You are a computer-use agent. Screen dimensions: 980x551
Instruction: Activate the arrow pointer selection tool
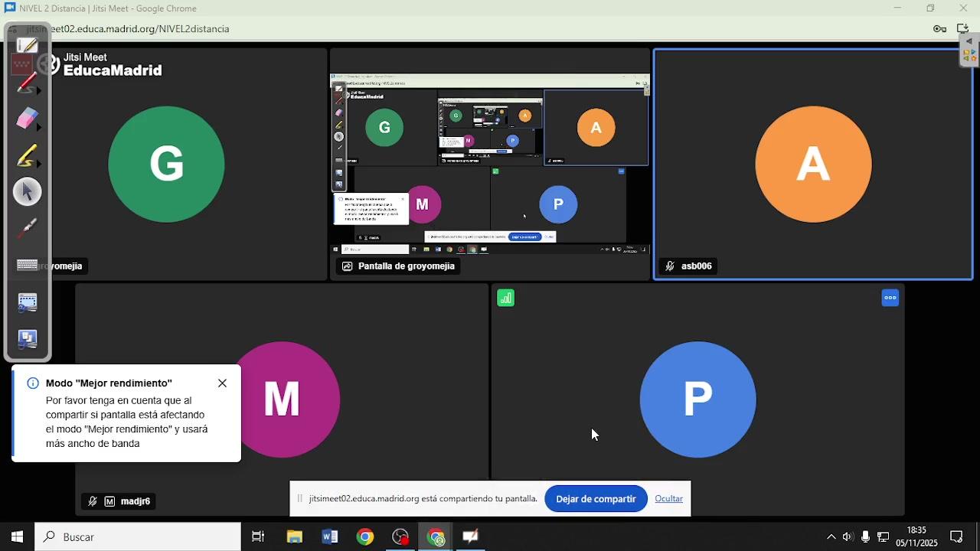click(x=27, y=191)
